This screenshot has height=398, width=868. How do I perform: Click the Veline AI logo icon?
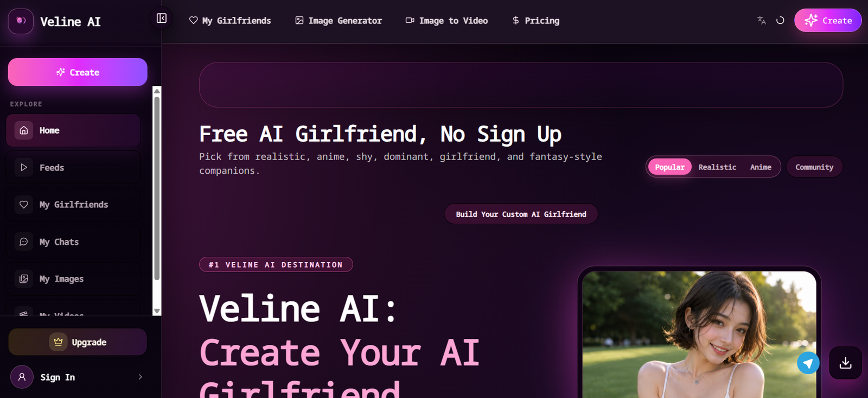(21, 21)
